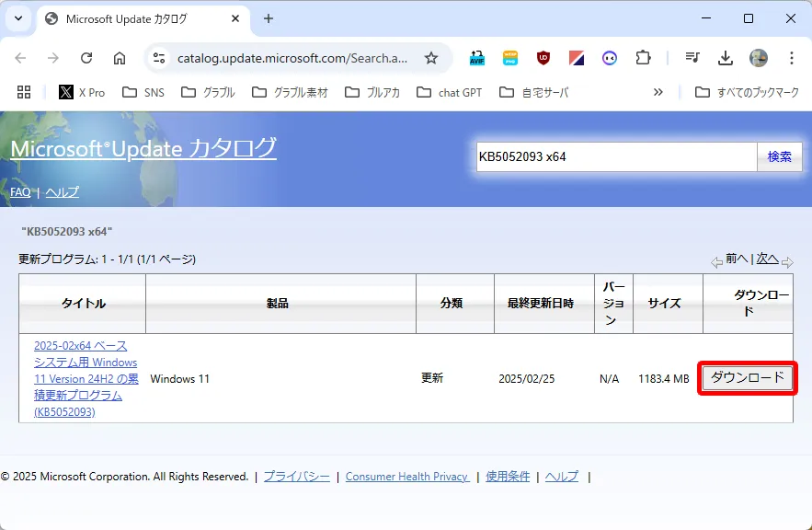The width and height of the screenshot is (812, 530).
Task: Open the AVIF converter extension
Action: click(477, 58)
